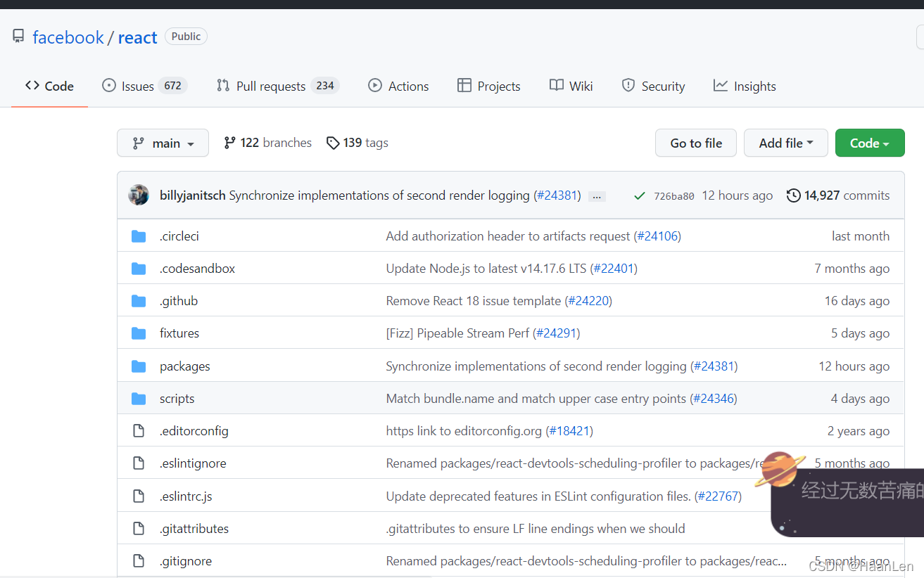The height and width of the screenshot is (578, 924).
Task: Open the .eslintrc.js file
Action: click(186, 496)
